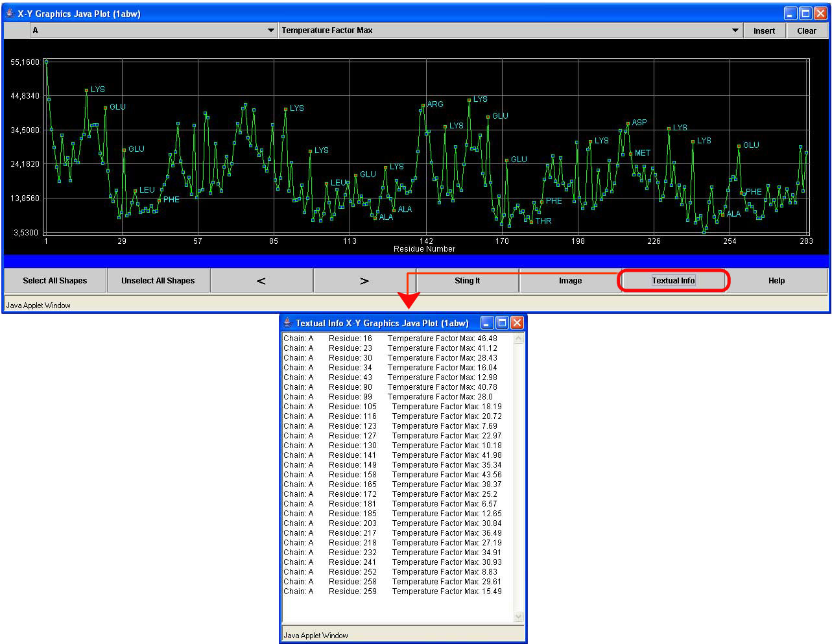
Task: Click the 283 x-axis tick label
Action: 806,241
